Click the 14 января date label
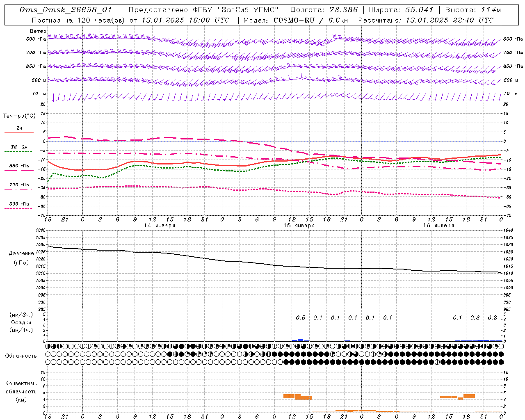The image size is (525, 420). [x=160, y=226]
